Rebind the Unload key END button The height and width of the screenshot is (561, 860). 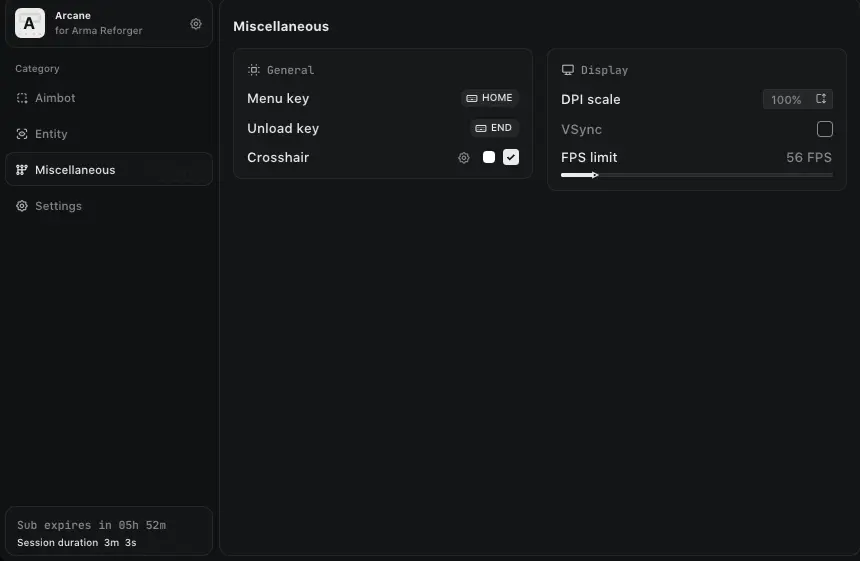click(494, 128)
